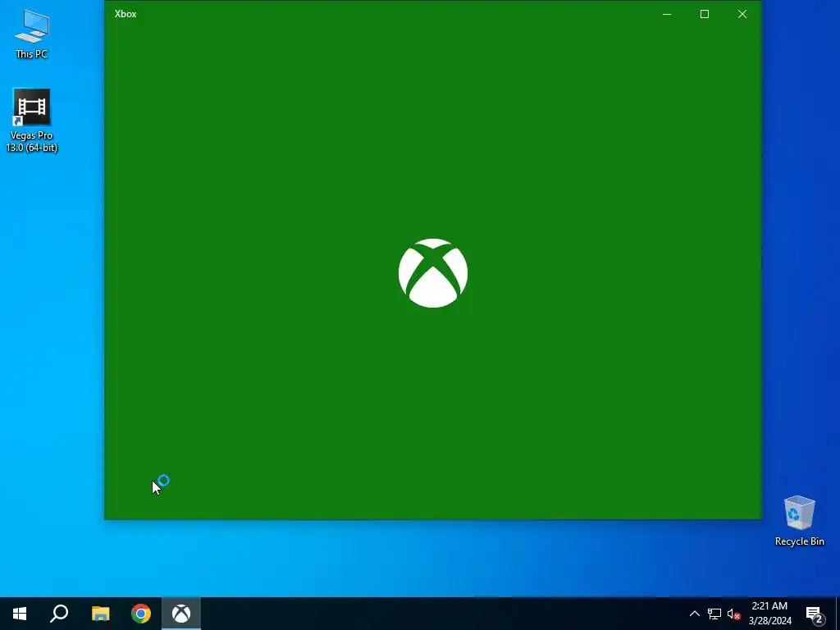Screen dimensions: 840x630
Task: Launch File Explorer from the taskbar
Action: click(100, 614)
